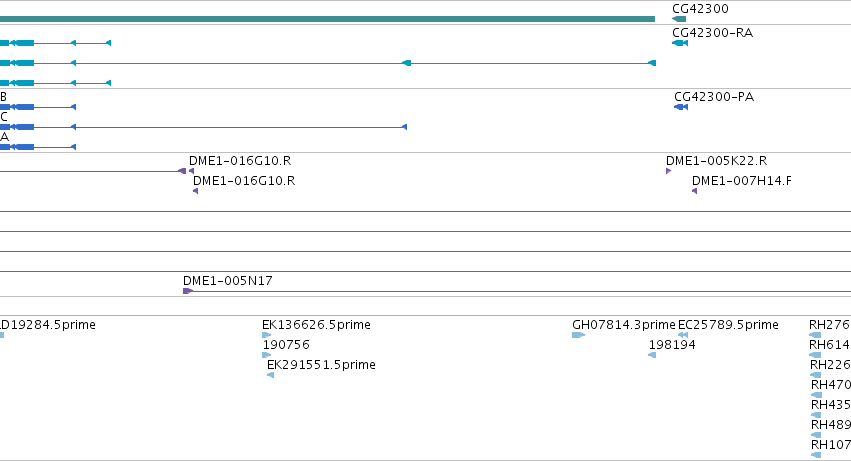Click the DME1-007H14.F arrow marker
This screenshot has width=851, height=461.
point(695,191)
